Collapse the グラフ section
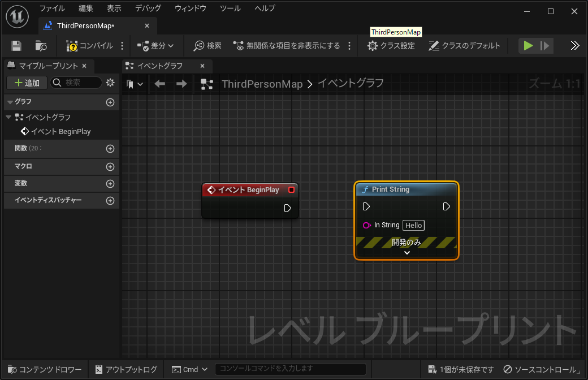 (11, 102)
